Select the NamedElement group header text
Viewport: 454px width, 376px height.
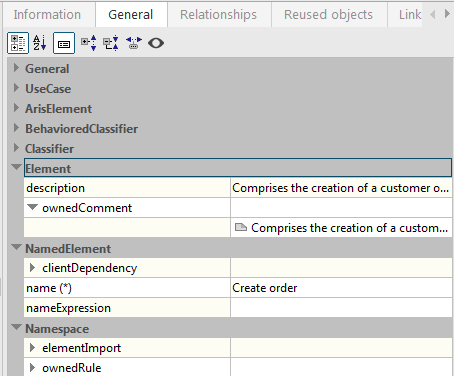click(68, 249)
